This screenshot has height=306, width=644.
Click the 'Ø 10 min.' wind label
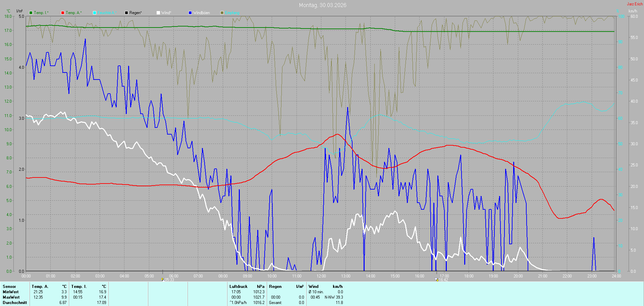pyautogui.click(x=316, y=292)
